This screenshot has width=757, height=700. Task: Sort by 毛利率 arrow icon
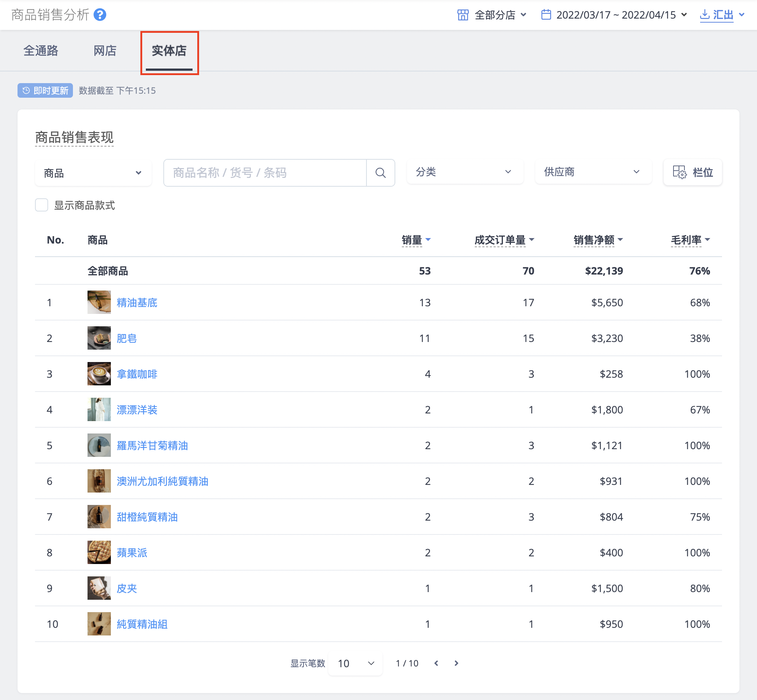click(707, 240)
